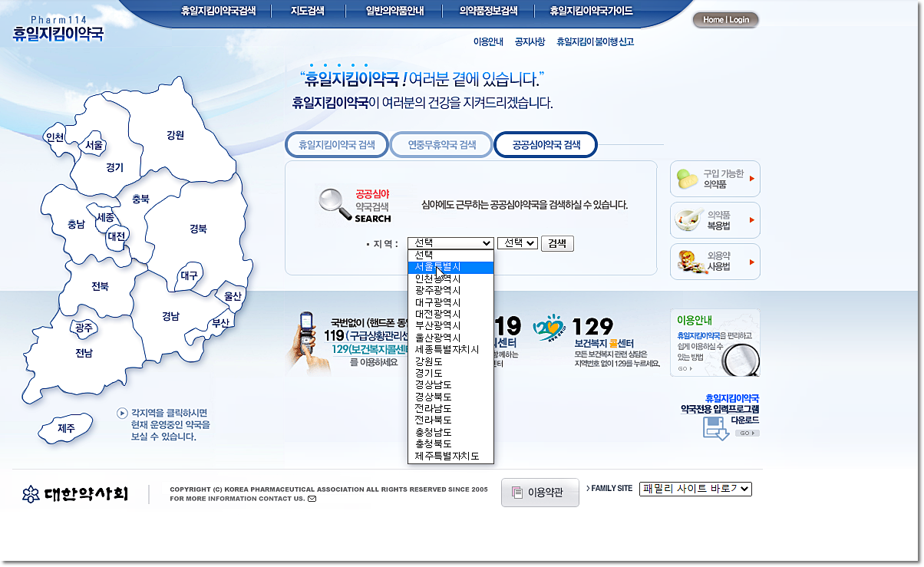Screen dimensions: 924x567
Task: Click the contact email envelope icon
Action: (312, 499)
